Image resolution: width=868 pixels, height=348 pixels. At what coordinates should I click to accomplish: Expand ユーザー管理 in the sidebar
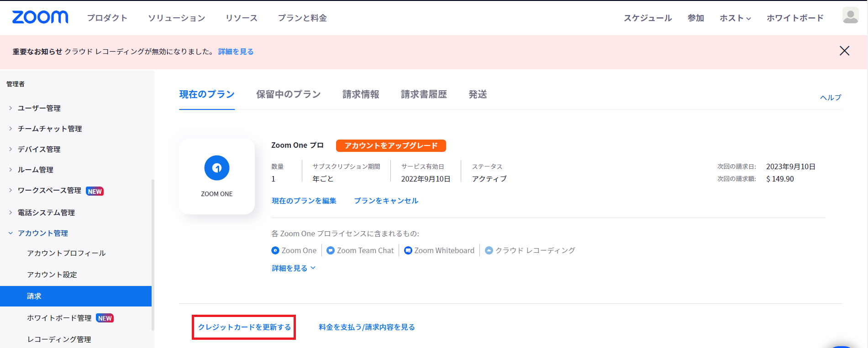coord(39,108)
